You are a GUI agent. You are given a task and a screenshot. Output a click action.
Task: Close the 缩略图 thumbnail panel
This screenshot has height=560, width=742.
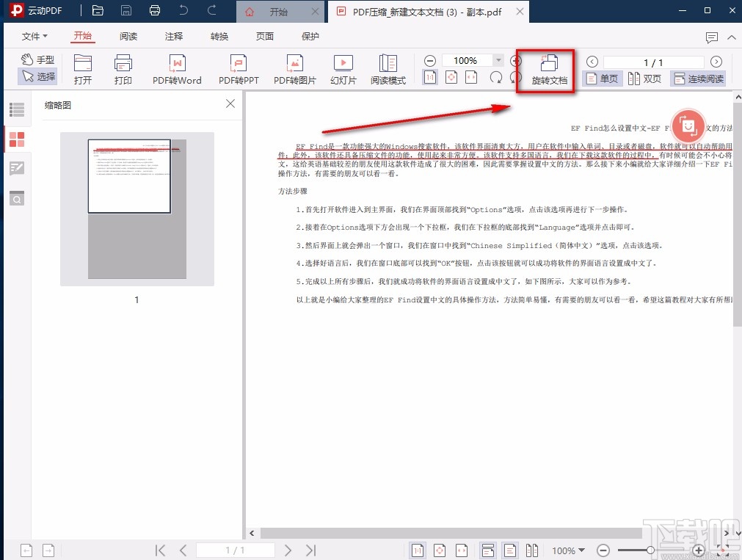(230, 103)
